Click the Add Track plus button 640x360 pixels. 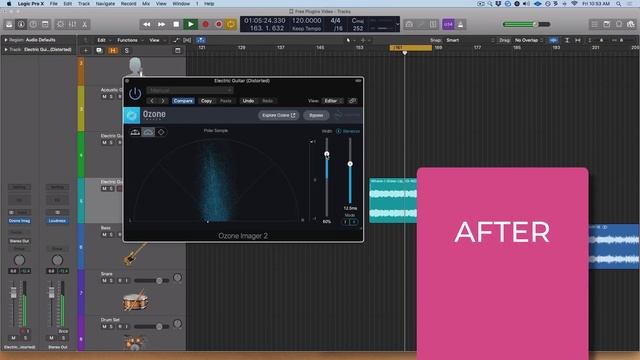86,51
